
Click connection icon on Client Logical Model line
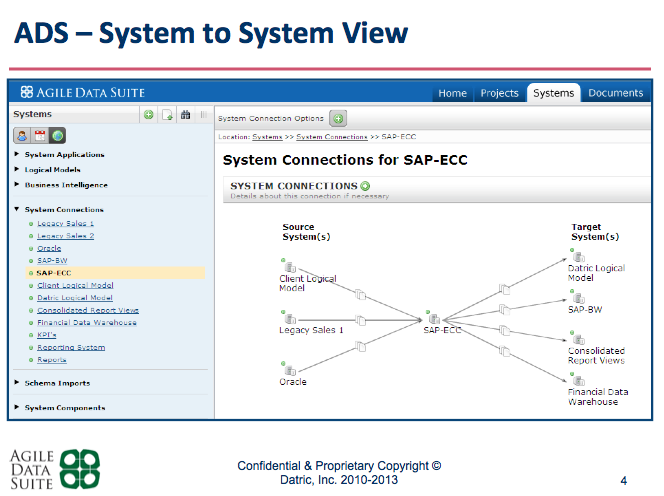tap(360, 294)
